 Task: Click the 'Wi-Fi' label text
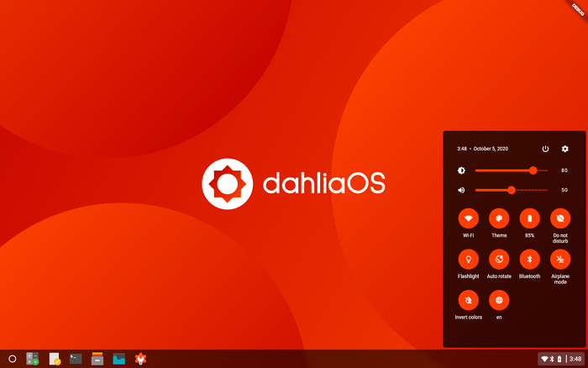tap(469, 235)
